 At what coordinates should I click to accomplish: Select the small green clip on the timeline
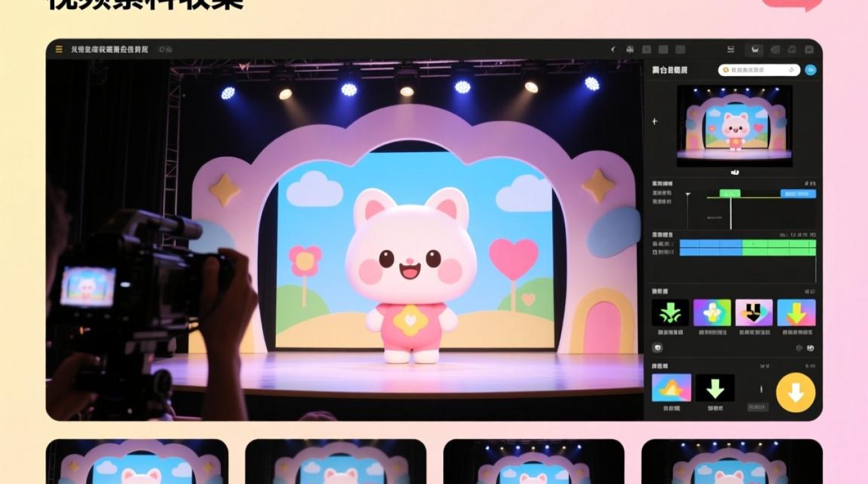coord(729,194)
